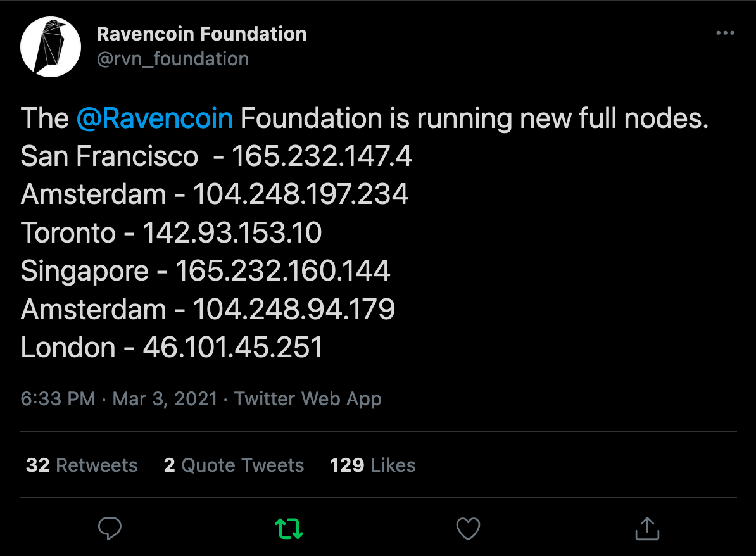Click the 6:33 PM Mar 3, 2021 timestamp
The image size is (756, 556).
(x=119, y=399)
